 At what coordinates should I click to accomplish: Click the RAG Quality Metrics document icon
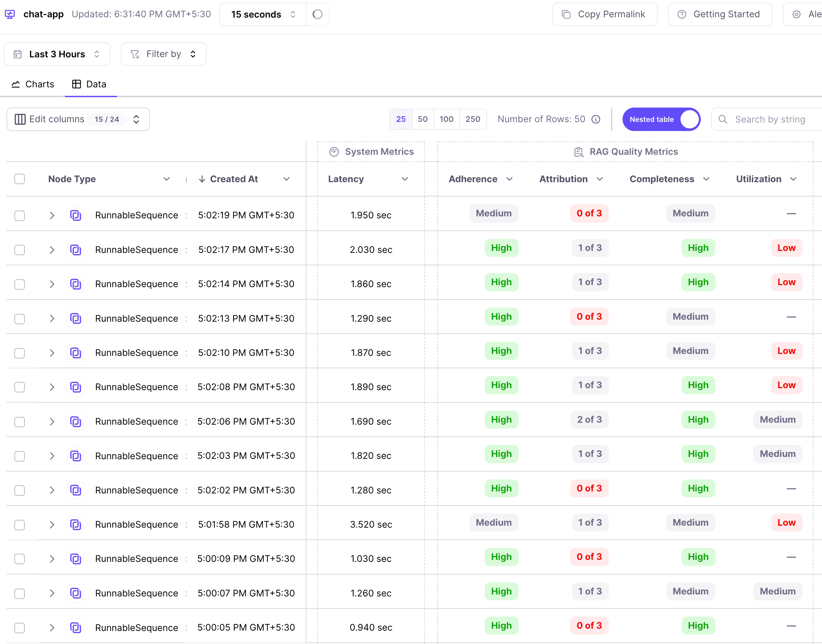(x=579, y=152)
